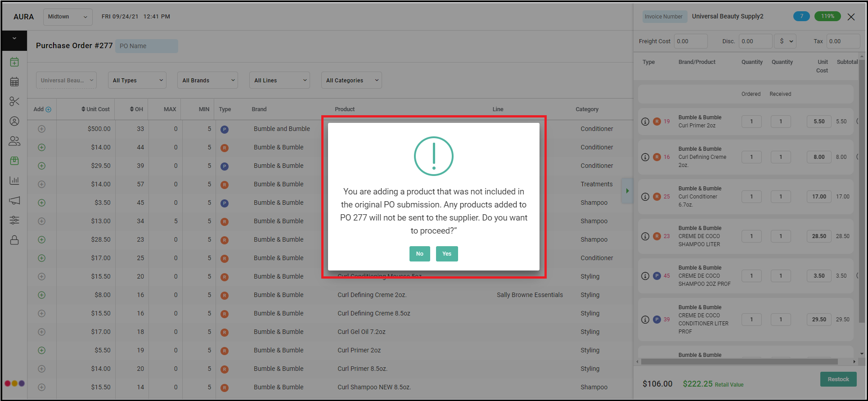Click the three colored dots icon
Image resolution: width=868 pixels, height=401 pixels.
click(x=14, y=383)
